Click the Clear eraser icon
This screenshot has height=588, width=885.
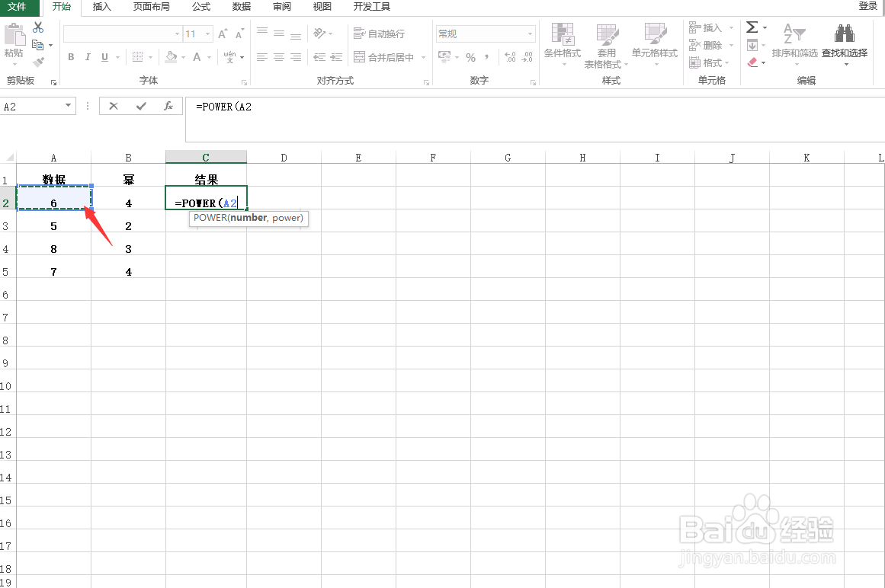point(752,62)
